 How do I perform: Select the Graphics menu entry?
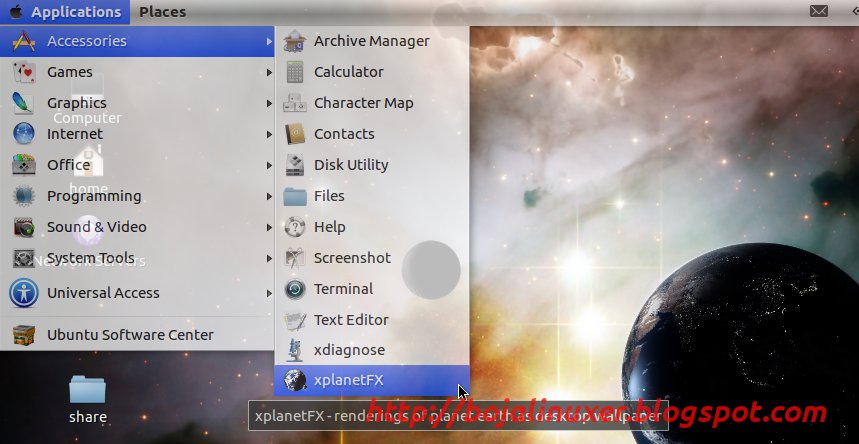tap(137, 103)
